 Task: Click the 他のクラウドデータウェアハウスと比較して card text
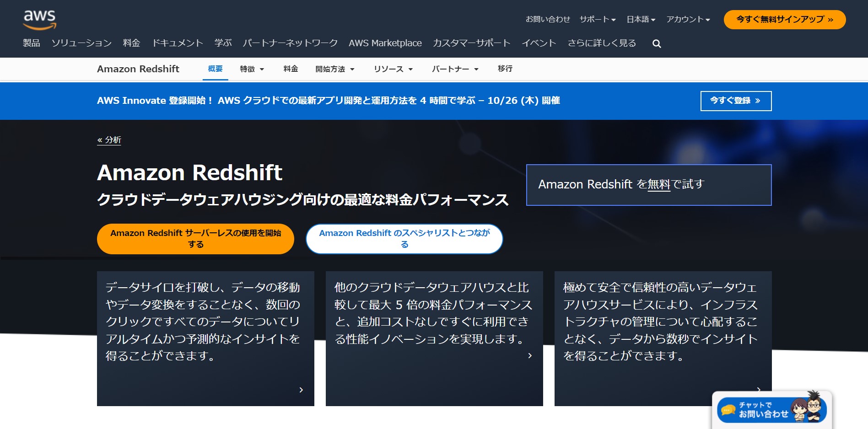[x=433, y=313]
